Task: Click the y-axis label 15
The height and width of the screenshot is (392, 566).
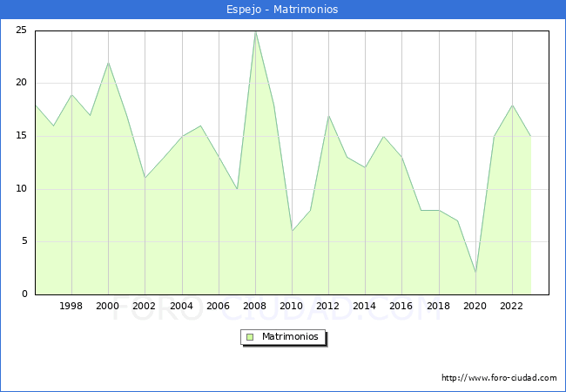Action: (x=21, y=135)
